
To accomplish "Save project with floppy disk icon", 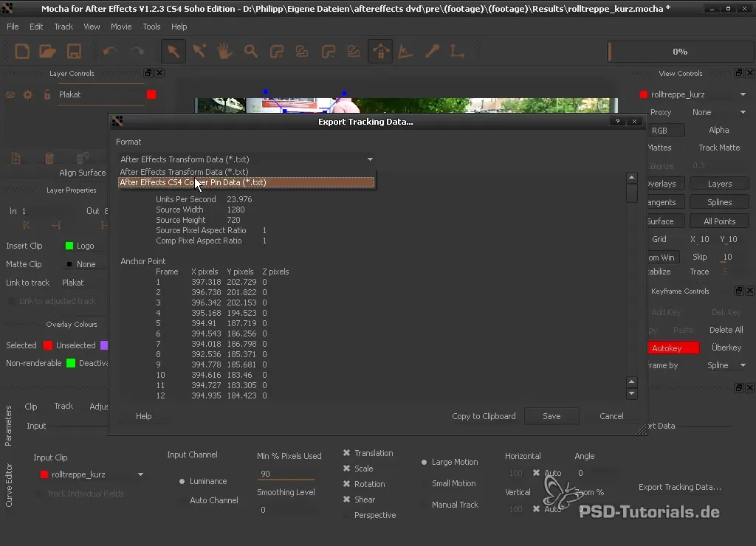I will click(x=74, y=51).
